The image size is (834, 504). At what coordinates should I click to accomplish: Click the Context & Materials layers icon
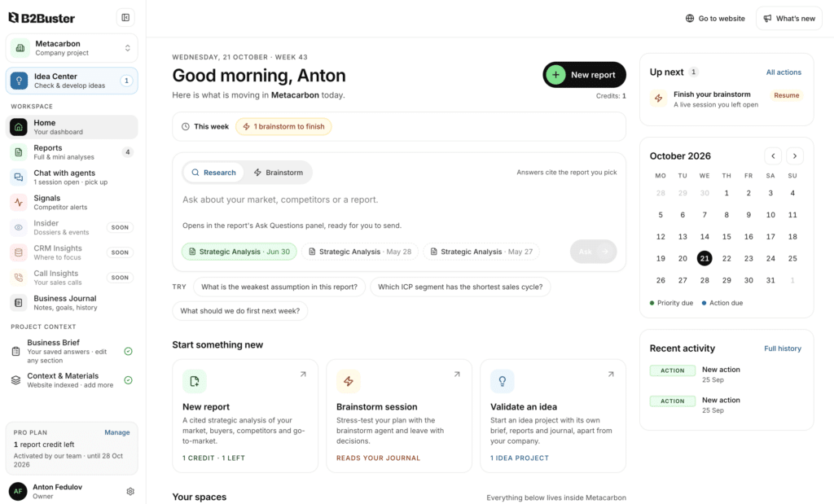pos(16,380)
